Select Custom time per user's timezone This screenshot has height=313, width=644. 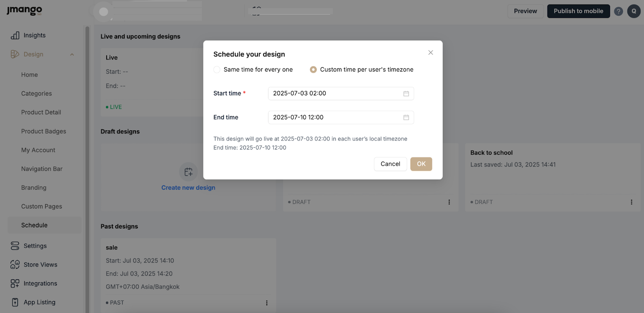(x=313, y=69)
